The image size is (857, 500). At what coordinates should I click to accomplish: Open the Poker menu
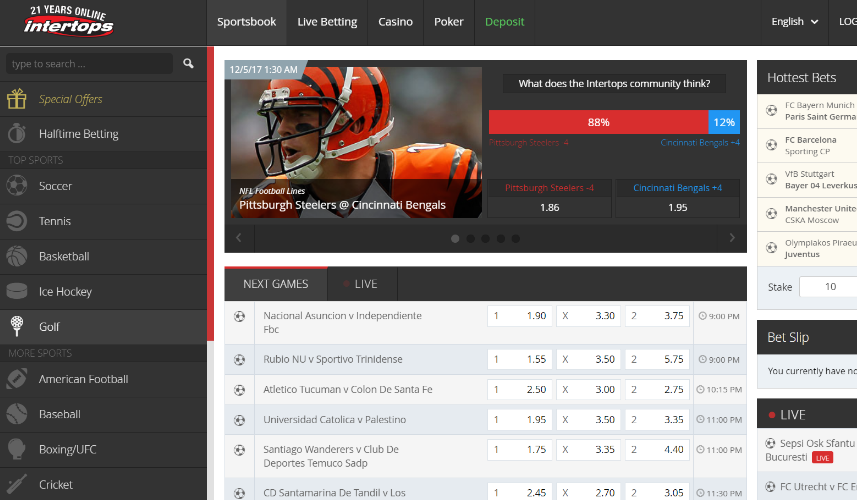point(449,22)
